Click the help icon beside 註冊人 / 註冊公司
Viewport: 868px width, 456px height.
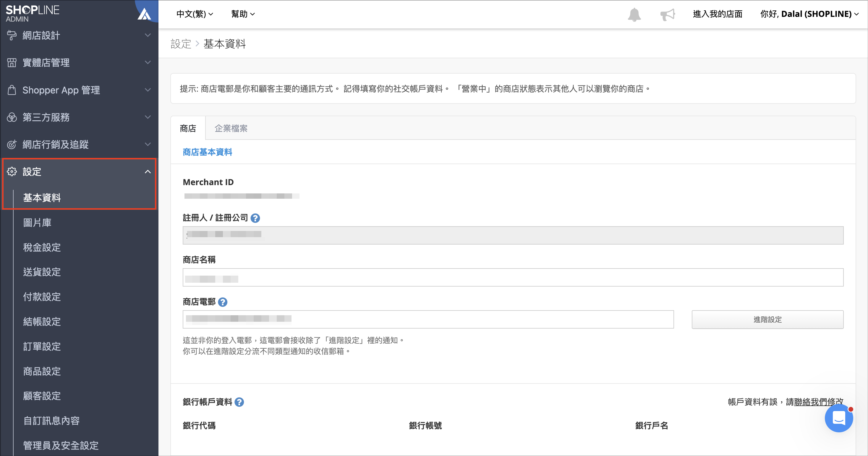(255, 218)
